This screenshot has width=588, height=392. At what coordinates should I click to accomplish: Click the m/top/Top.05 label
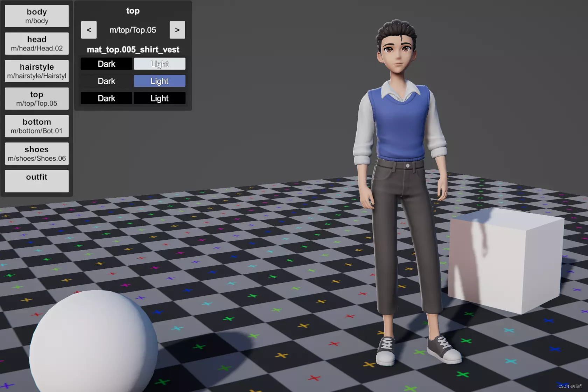(x=133, y=30)
